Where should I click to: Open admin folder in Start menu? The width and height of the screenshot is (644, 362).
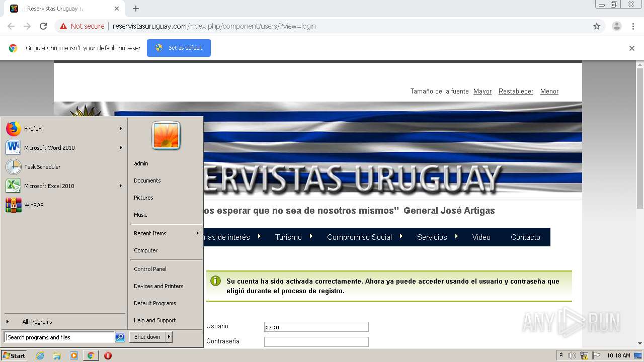[x=141, y=163]
